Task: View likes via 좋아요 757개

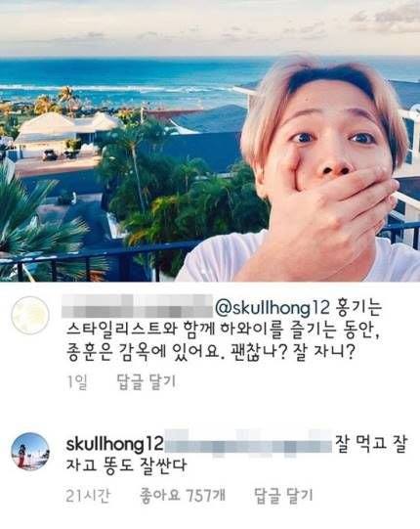Action: (183, 495)
